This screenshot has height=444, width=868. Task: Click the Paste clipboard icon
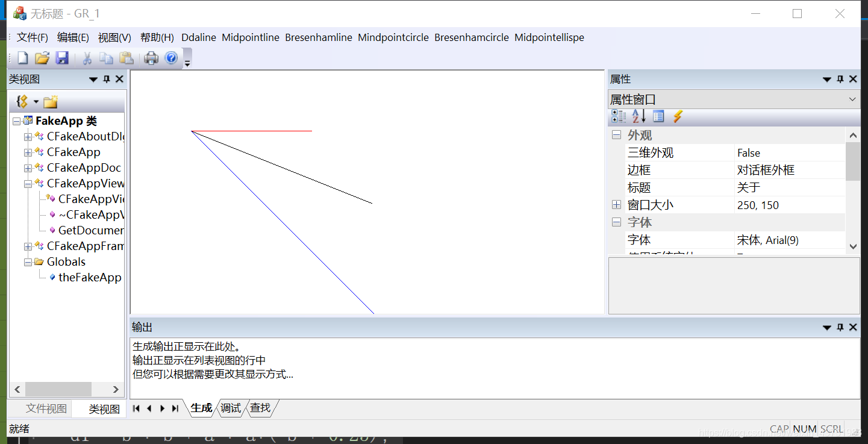click(x=126, y=58)
